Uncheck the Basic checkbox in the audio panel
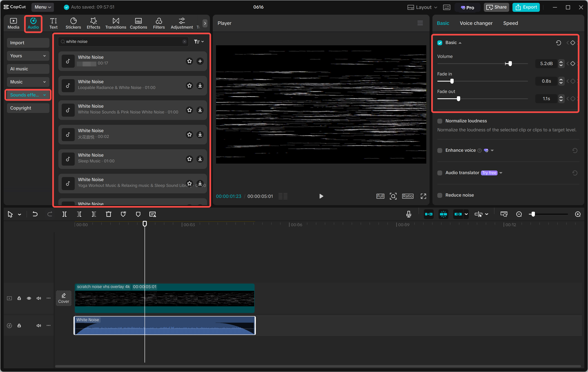The image size is (588, 372). [440, 42]
